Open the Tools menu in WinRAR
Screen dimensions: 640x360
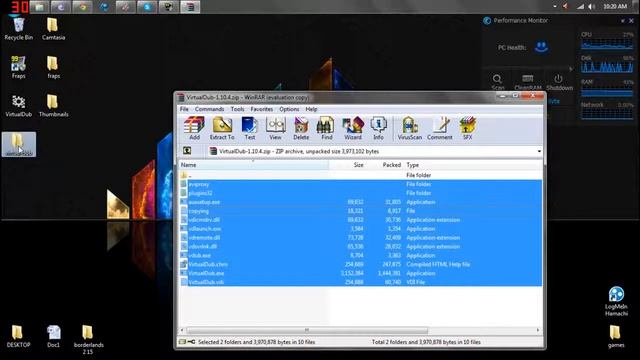[237, 109]
